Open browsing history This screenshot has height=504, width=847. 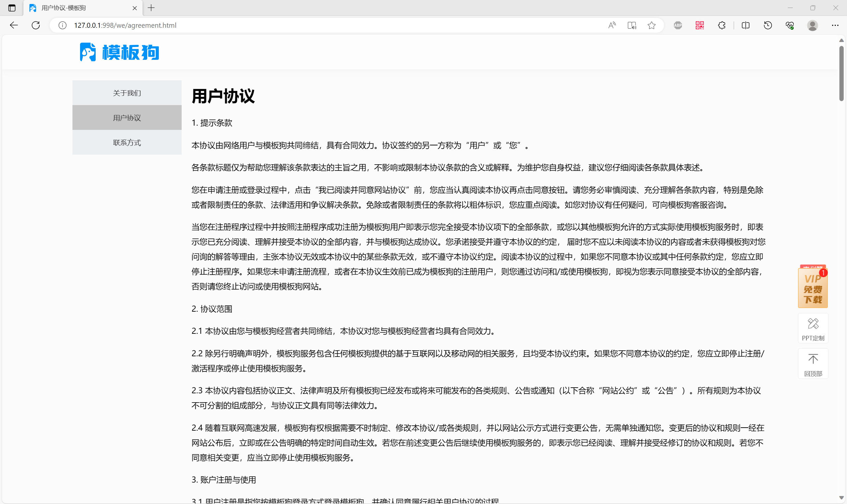[x=768, y=25]
